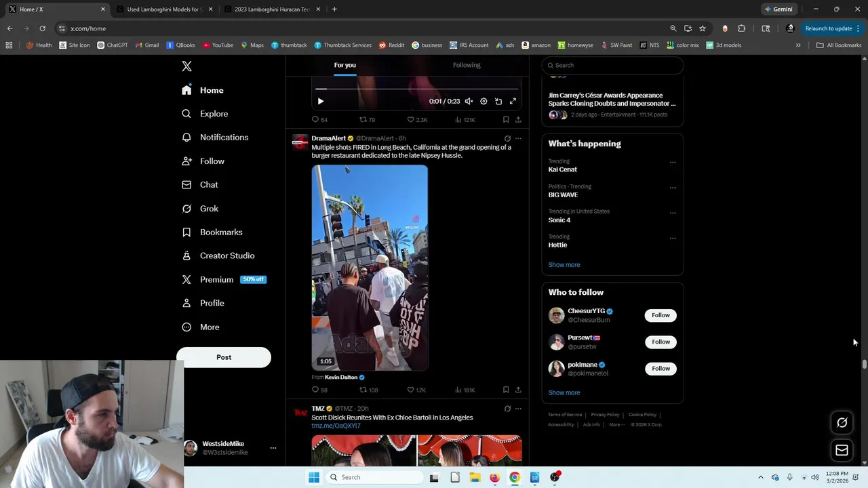Open TMZ post more options

[x=518, y=409]
